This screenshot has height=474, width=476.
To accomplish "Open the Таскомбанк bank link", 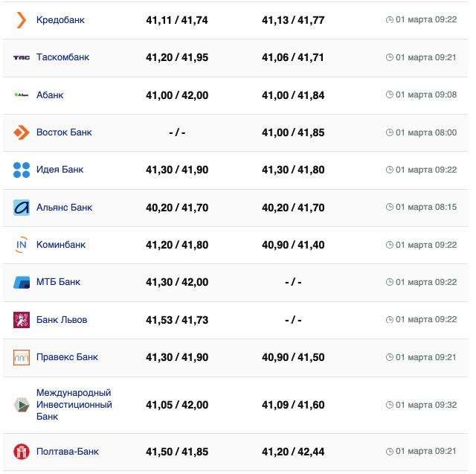I will [62, 57].
